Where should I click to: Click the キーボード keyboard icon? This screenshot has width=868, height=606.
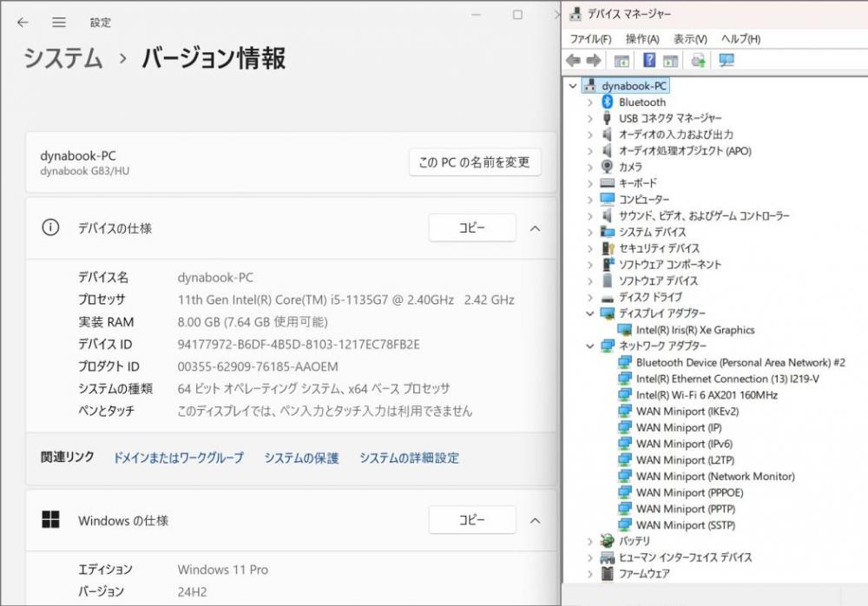[608, 183]
